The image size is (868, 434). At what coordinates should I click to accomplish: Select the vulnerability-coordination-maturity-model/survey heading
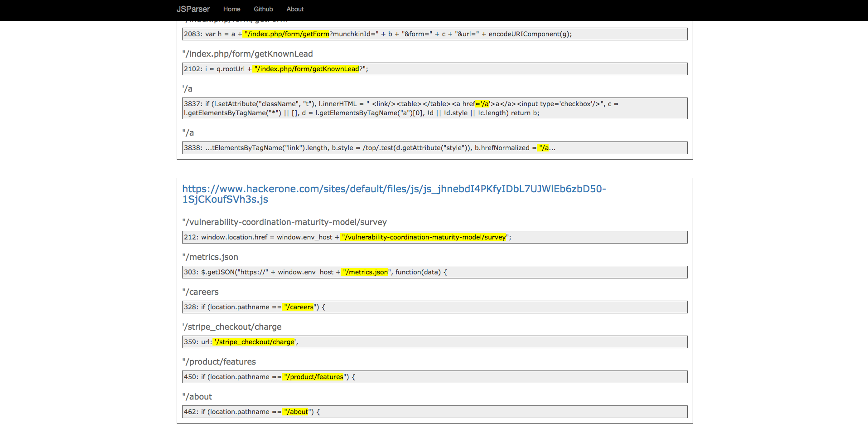click(x=285, y=222)
